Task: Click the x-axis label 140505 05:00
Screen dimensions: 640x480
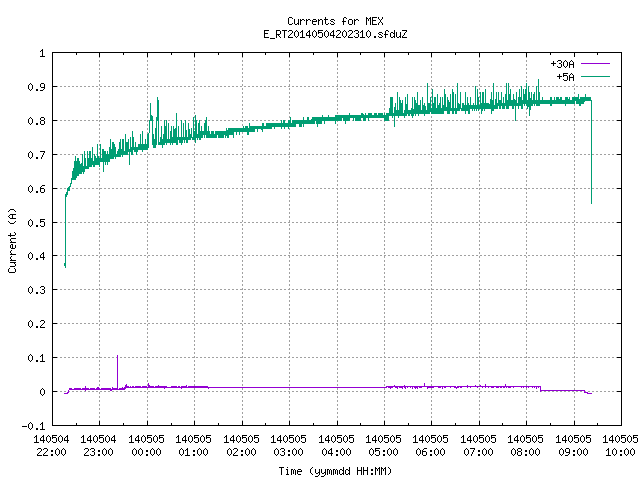Action: pyautogui.click(x=383, y=446)
